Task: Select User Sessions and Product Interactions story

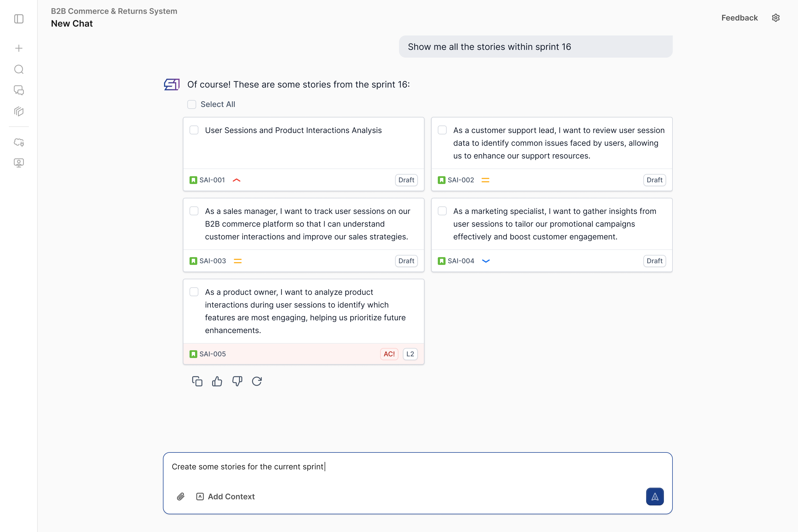Action: click(194, 130)
